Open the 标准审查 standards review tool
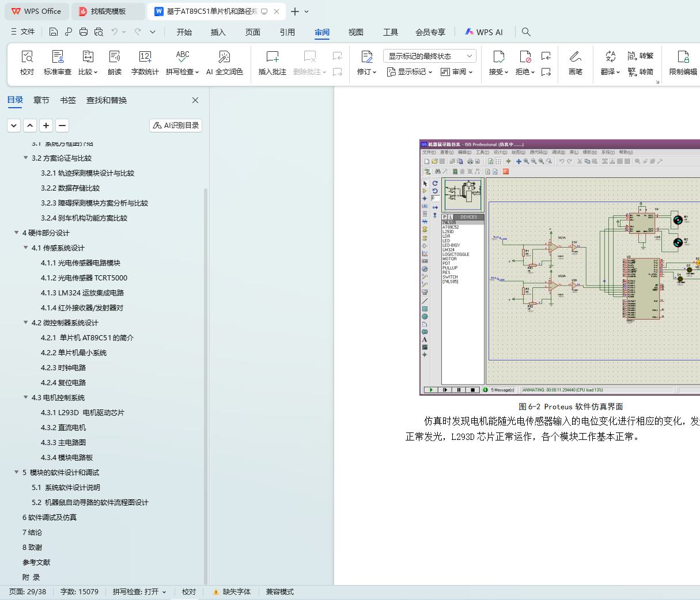Screen dimensions: 700x600 click(58, 63)
